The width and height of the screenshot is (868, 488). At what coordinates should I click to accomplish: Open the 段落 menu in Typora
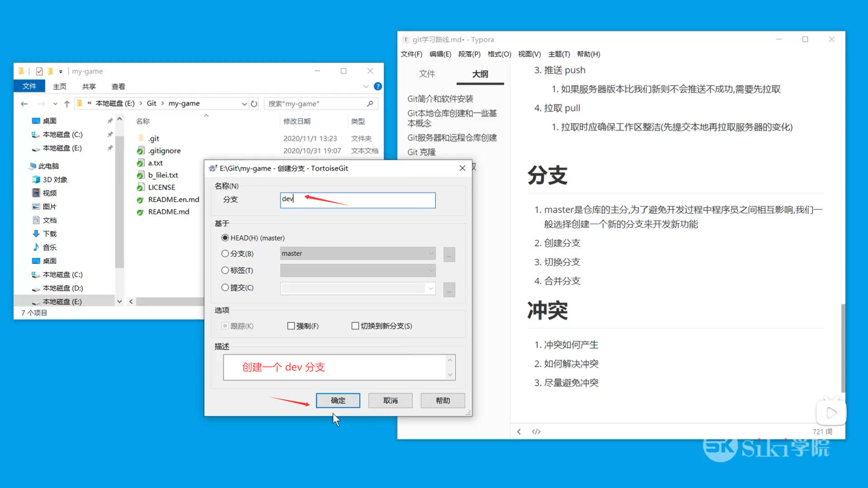[469, 54]
